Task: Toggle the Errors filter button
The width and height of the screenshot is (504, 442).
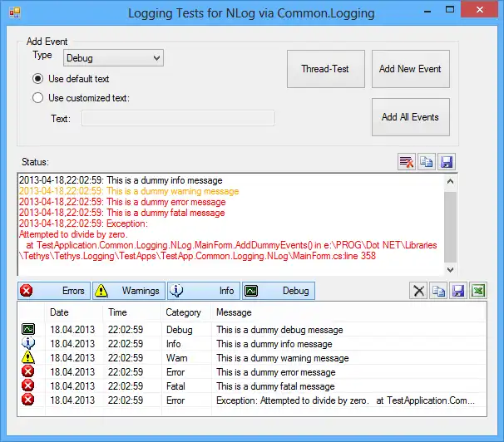Action: coord(54,291)
